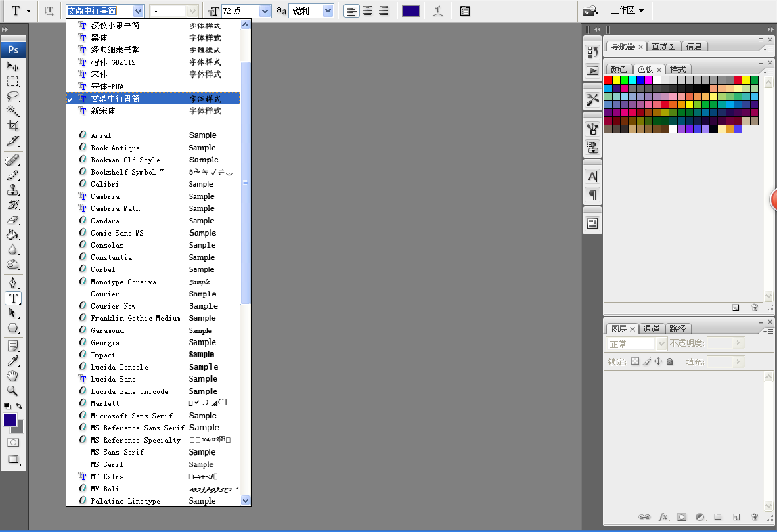Choose the Clone Stamp tool
The height and width of the screenshot is (532, 777).
coord(12,190)
